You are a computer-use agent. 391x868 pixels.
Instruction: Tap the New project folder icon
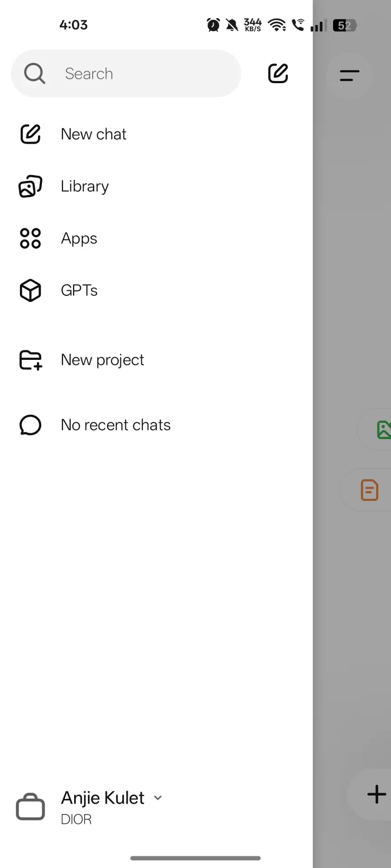tap(31, 360)
